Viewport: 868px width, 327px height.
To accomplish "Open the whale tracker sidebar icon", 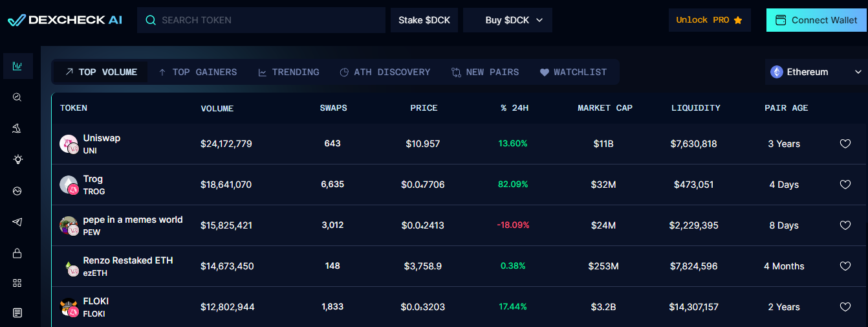I will pos(17,129).
